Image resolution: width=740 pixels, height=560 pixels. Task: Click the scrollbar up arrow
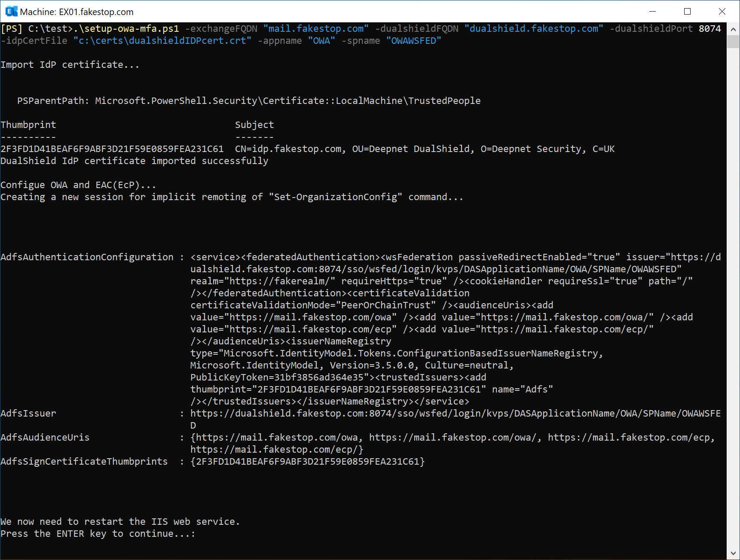733,30
